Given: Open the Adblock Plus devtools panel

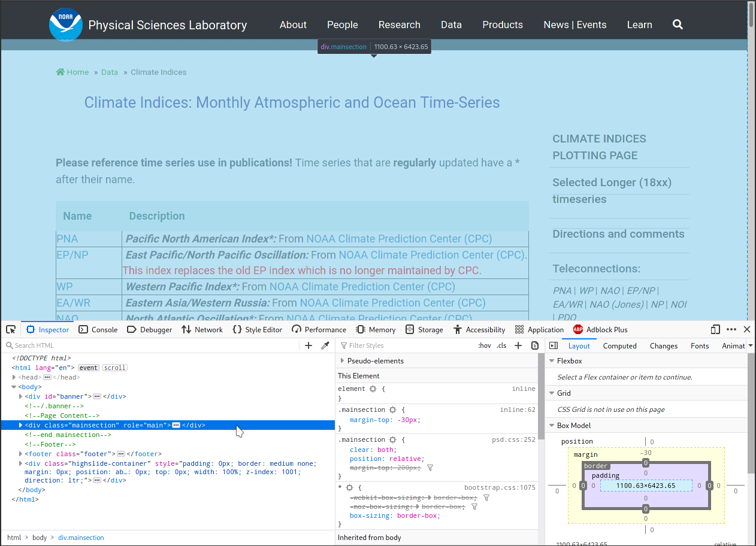Looking at the screenshot, I should pos(600,329).
